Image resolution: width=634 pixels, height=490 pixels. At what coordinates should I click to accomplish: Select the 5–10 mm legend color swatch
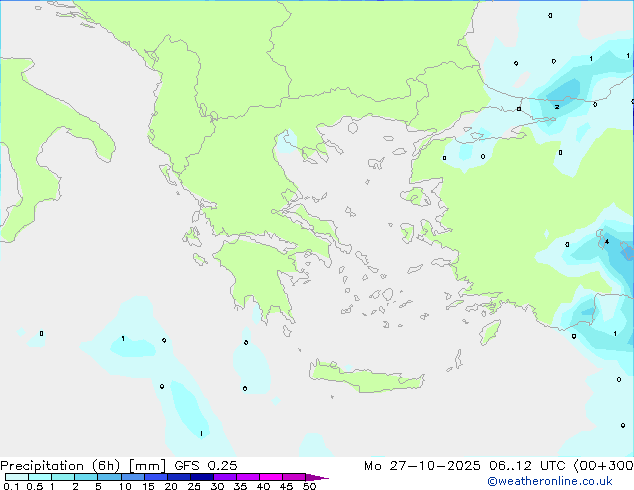109,477
